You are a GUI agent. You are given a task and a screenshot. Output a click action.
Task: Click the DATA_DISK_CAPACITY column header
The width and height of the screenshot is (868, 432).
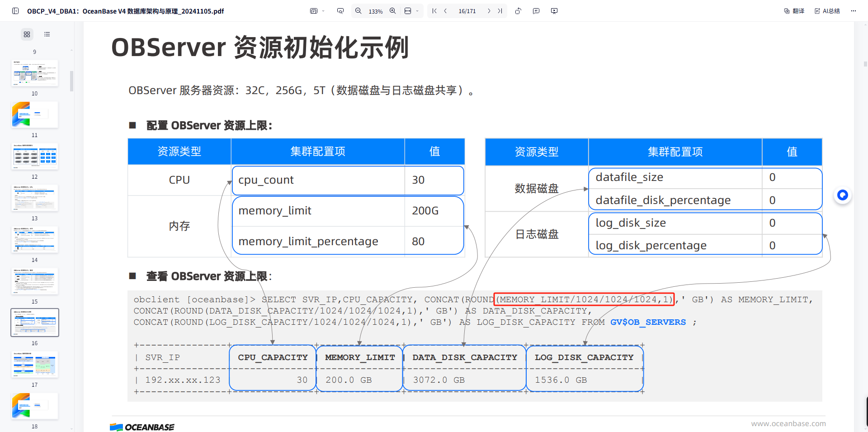(465, 357)
